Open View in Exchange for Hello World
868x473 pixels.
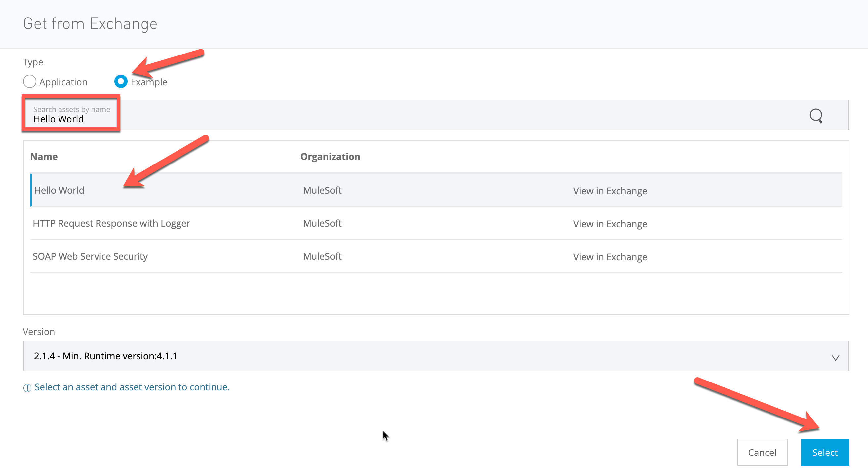pyautogui.click(x=610, y=191)
